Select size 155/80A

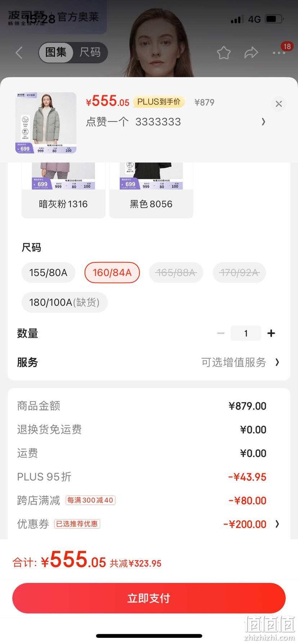click(x=48, y=273)
